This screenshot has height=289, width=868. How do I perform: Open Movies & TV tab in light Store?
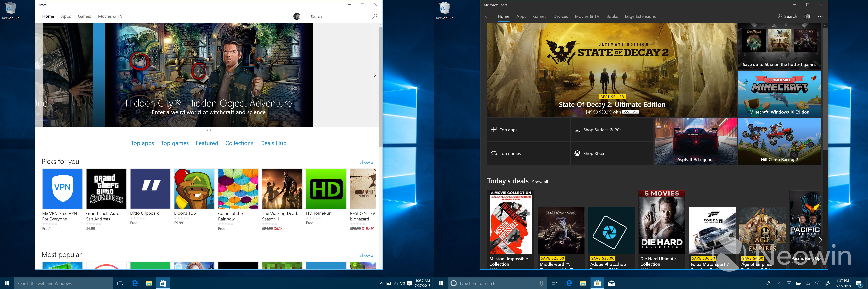(110, 16)
